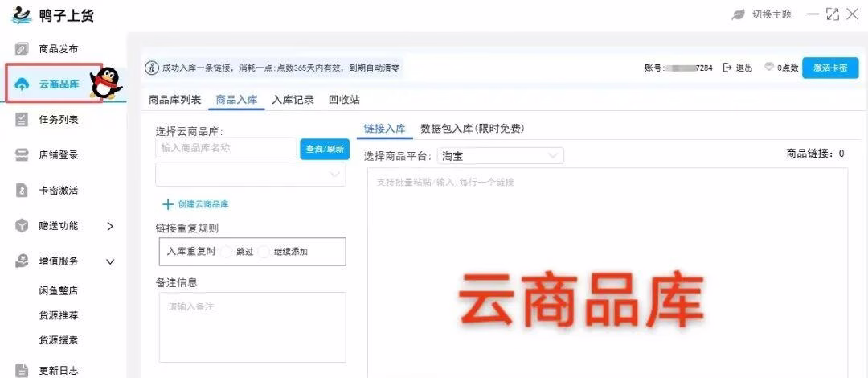868x378 pixels.
Task: Switch to the 入库记录 tab
Action: click(x=293, y=100)
